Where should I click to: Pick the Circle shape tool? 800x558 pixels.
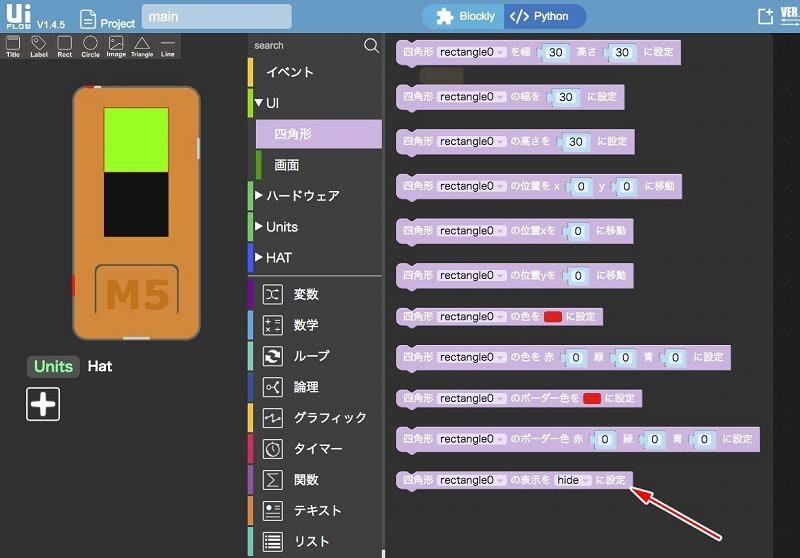point(90,46)
